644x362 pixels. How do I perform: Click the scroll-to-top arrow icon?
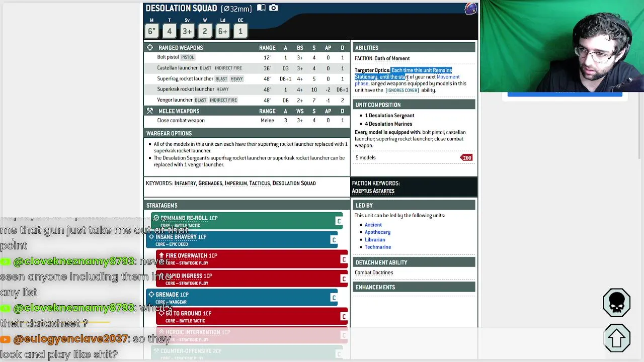click(616, 338)
